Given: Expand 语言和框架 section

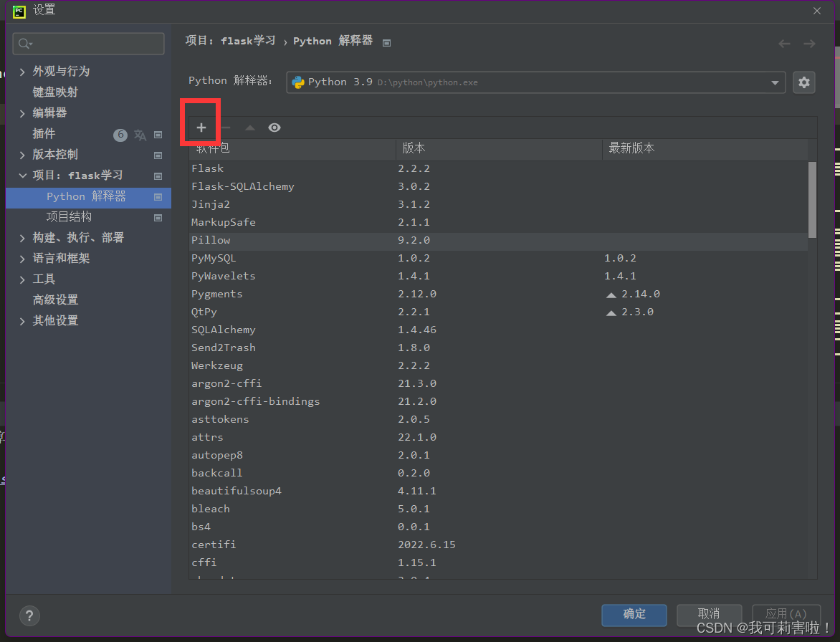Looking at the screenshot, I should click(x=22, y=259).
